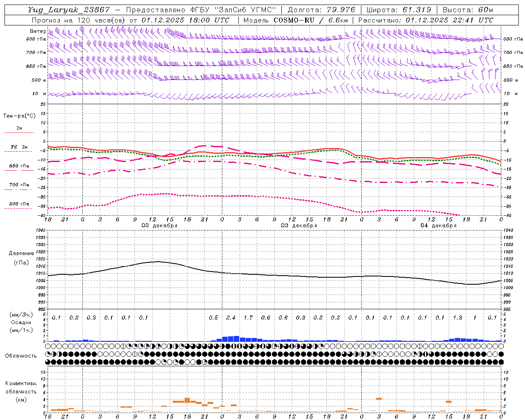
Task: Click the solid line sample under '2м' legend
Action: pos(19,132)
